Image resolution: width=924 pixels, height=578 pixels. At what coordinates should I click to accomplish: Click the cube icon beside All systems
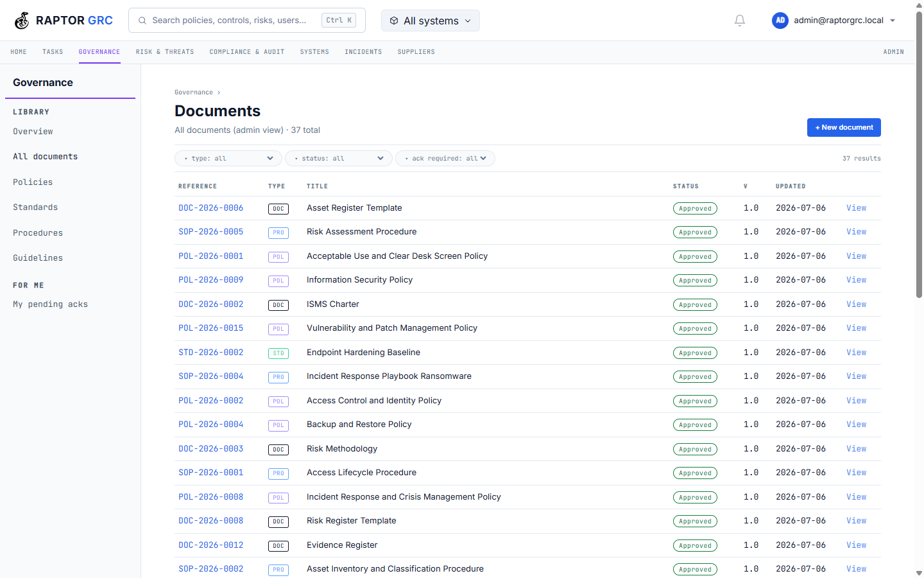coord(394,21)
